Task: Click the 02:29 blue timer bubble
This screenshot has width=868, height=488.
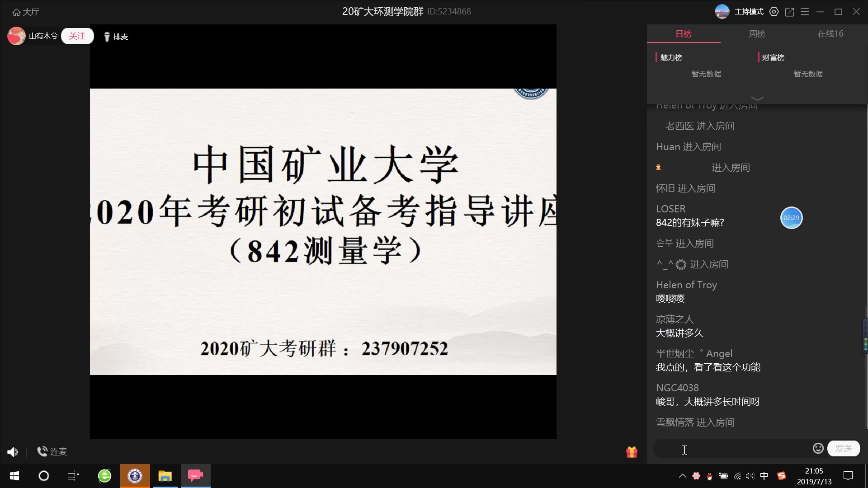Action: click(x=791, y=218)
